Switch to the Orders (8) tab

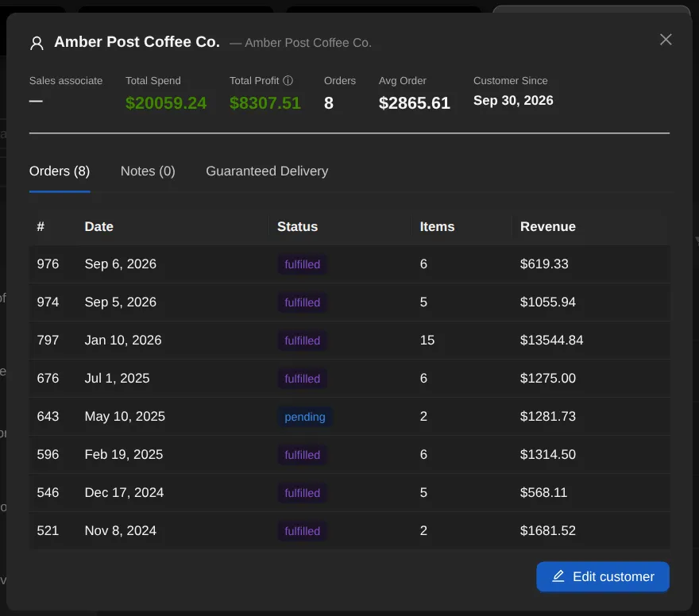pyautogui.click(x=60, y=171)
